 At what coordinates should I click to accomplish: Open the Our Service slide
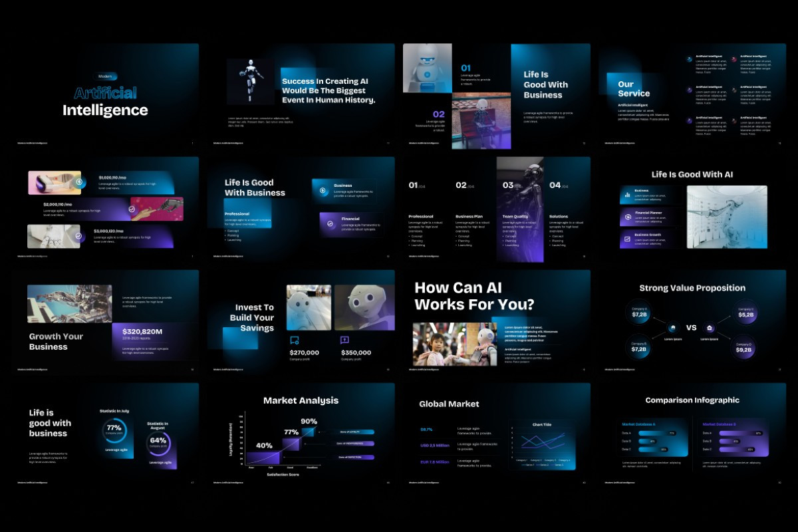tap(692, 95)
